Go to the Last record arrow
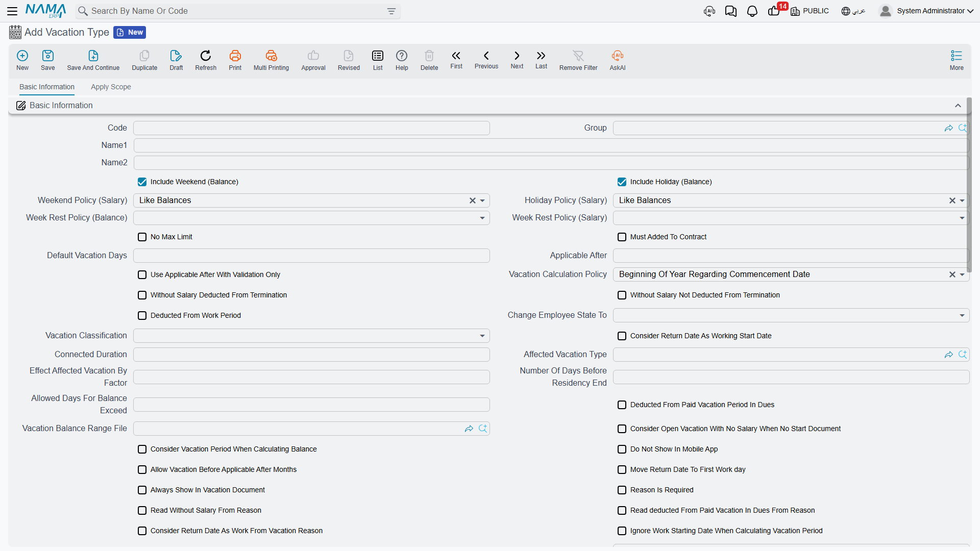The height and width of the screenshot is (551, 980). pos(541,56)
